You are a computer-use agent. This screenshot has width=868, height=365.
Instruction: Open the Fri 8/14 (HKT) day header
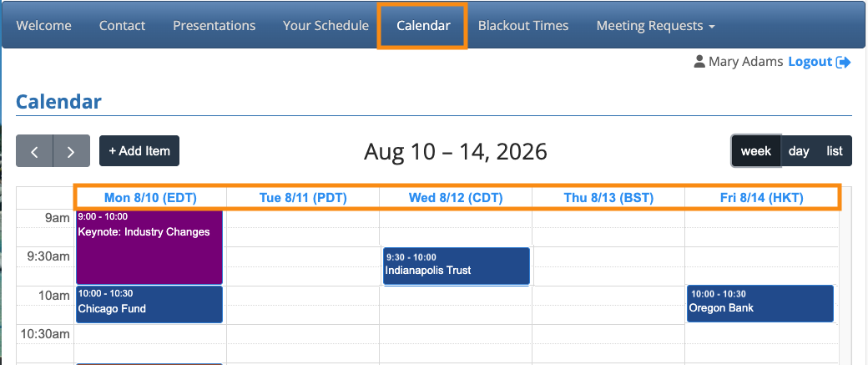tap(762, 198)
